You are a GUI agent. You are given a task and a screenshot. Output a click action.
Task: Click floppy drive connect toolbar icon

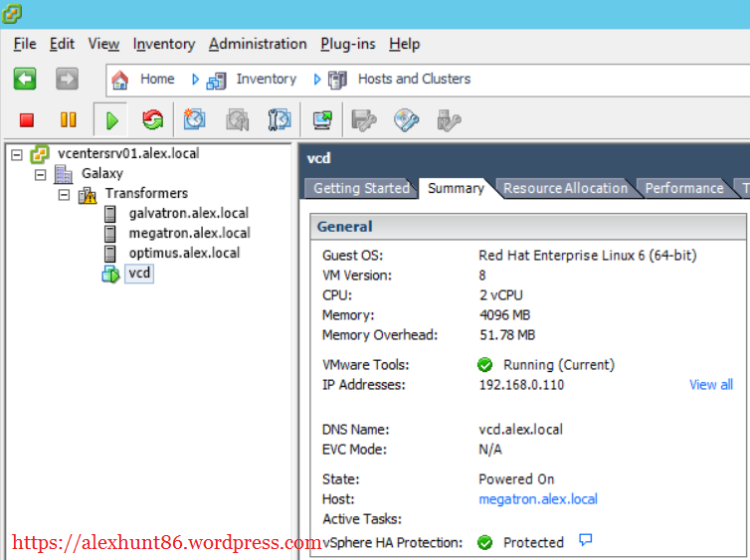coord(364,120)
